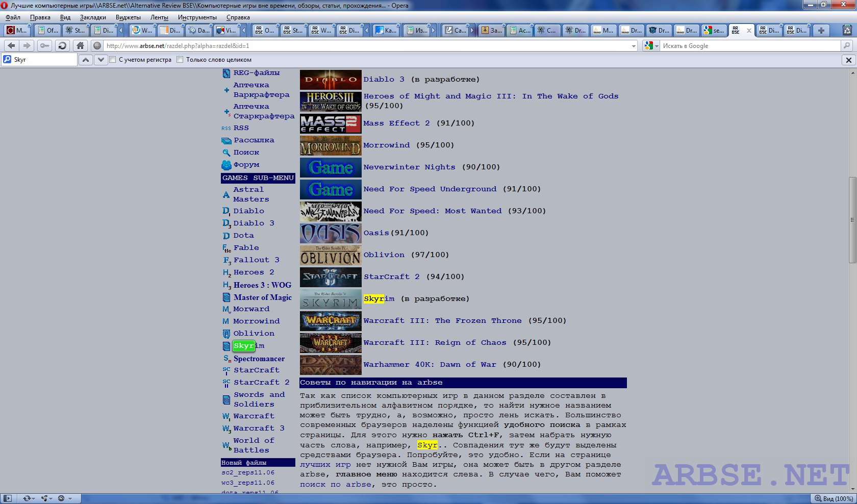The height and width of the screenshot is (504, 857).
Task: Open the Виджеты menu
Action: [x=128, y=17]
